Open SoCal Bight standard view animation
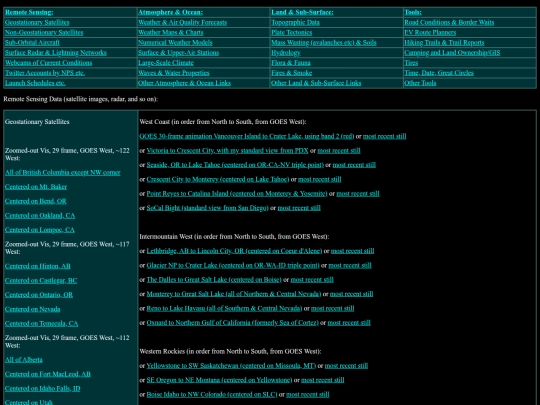Image resolution: width=540 pixels, height=405 pixels. tap(207, 208)
